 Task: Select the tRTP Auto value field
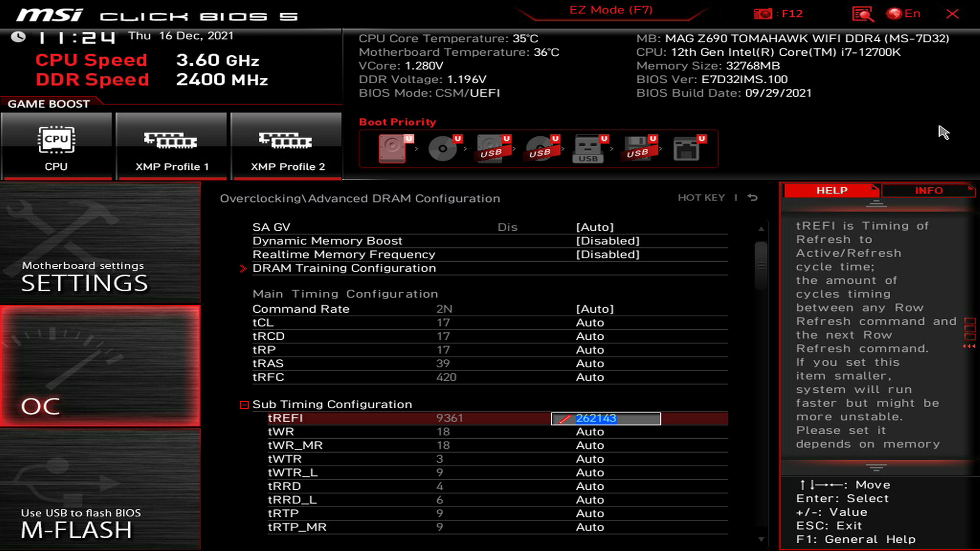590,513
